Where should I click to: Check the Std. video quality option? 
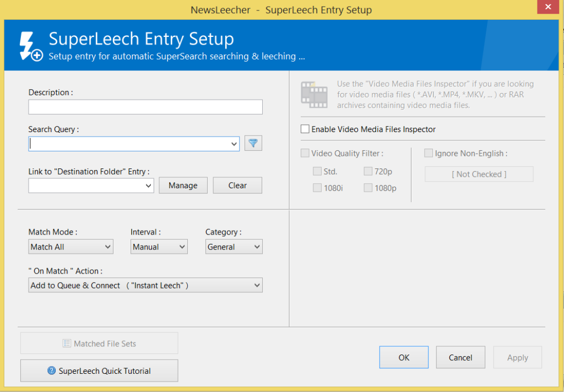click(x=317, y=171)
